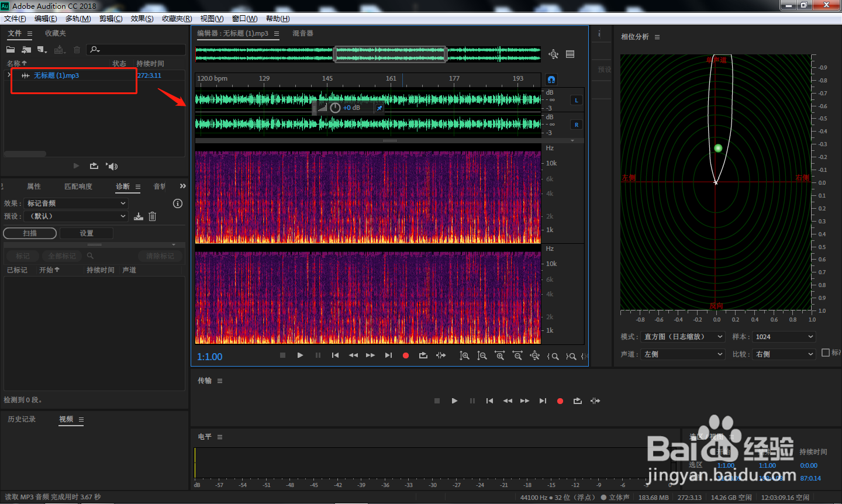This screenshot has height=504, width=842.
Task: Click Zoom In Time icon
Action: tap(499, 355)
